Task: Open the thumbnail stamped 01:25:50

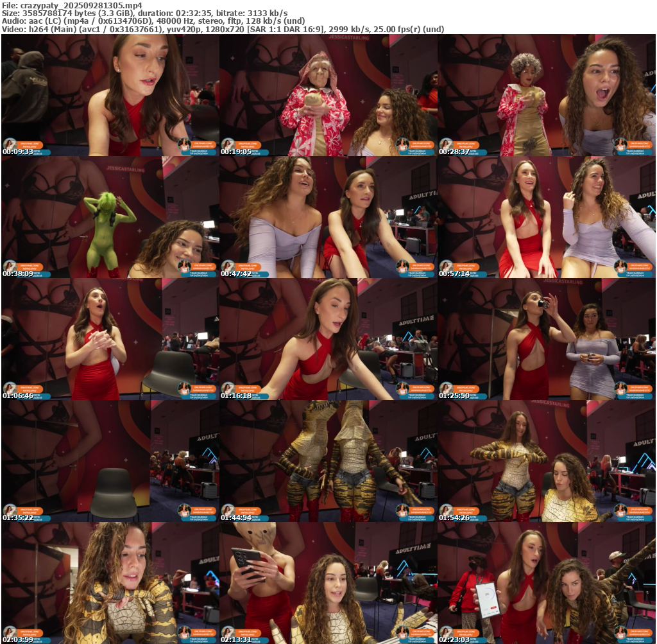Action: (547, 339)
